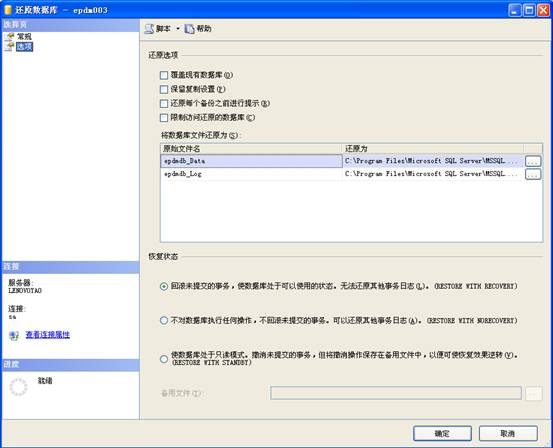553x448 pixels.
Task: Click the connection properties icon
Action: tap(14, 335)
